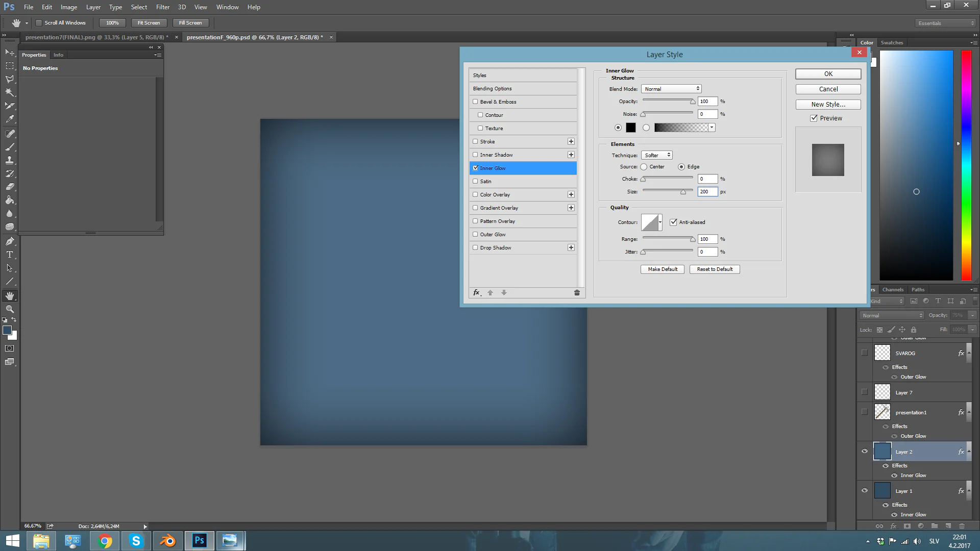980x551 pixels.
Task: Toggle Anti-aliased checkbox in Quality
Action: [x=673, y=221]
